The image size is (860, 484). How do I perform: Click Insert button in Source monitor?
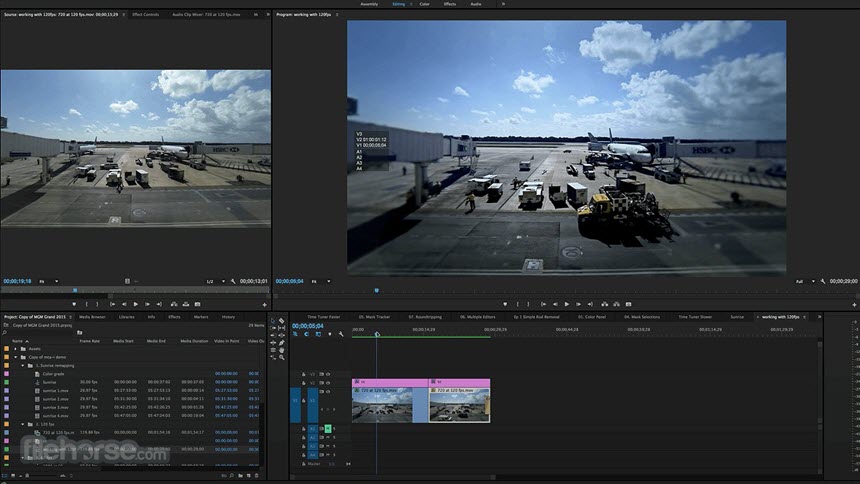(x=174, y=304)
